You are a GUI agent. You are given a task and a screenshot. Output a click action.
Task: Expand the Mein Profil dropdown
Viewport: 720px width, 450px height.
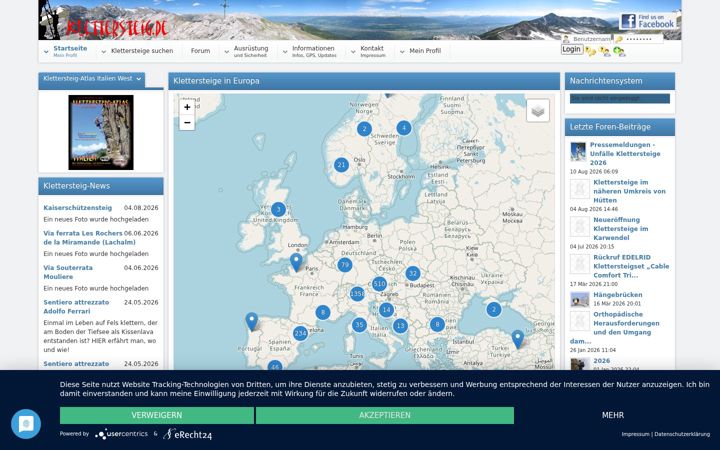(x=402, y=52)
